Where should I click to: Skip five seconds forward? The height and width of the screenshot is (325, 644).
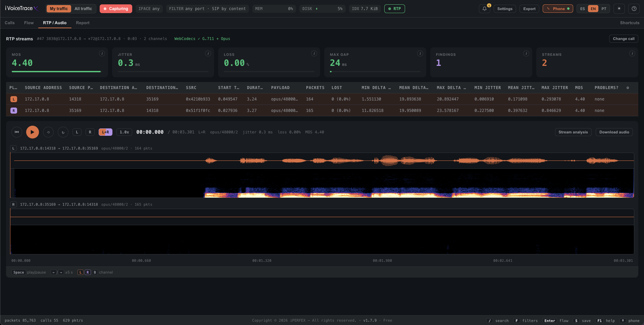pyautogui.click(x=63, y=132)
